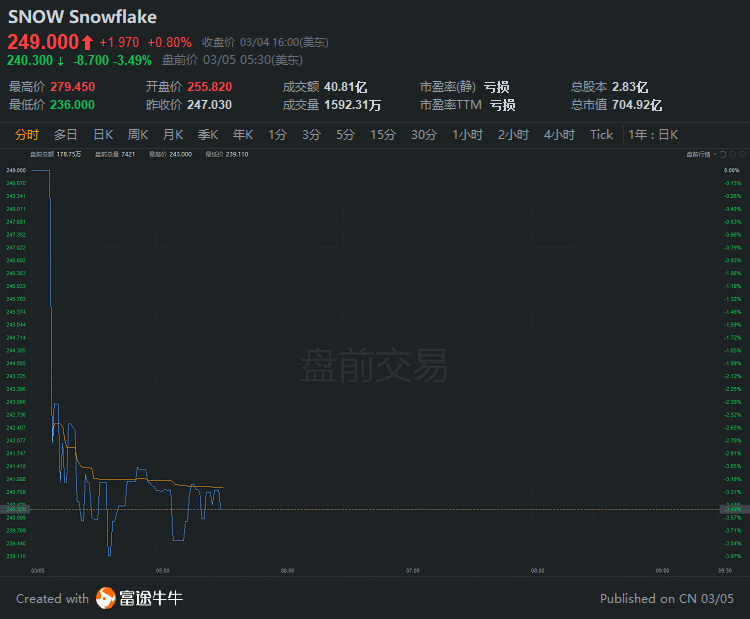Click the 昨收价 value 247.030
Image resolution: width=750 pixels, height=619 pixels.
210,105
